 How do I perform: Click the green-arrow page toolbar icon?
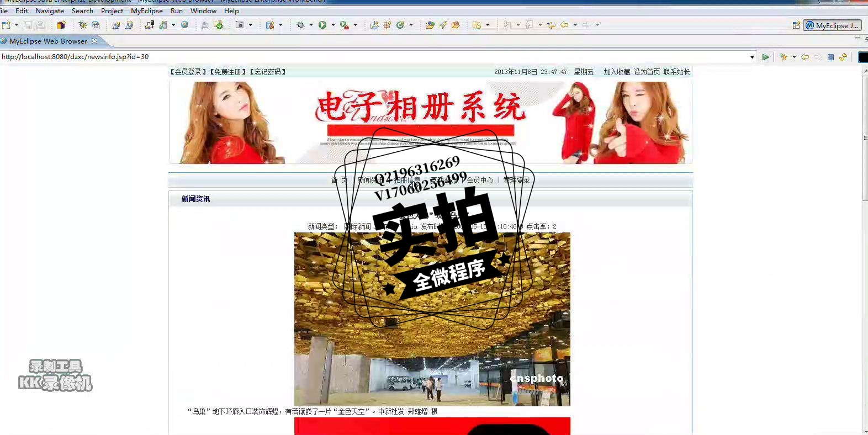click(x=218, y=25)
